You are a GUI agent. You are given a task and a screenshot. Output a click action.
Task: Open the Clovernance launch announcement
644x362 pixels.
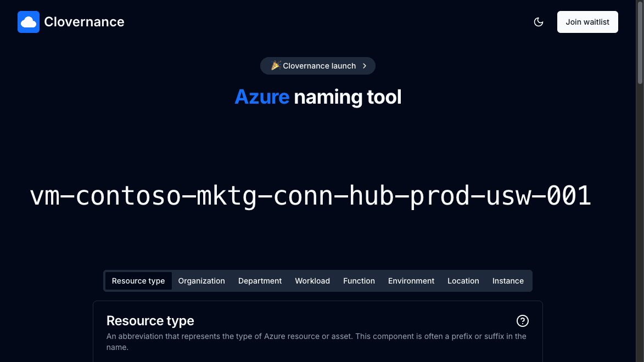[318, 66]
